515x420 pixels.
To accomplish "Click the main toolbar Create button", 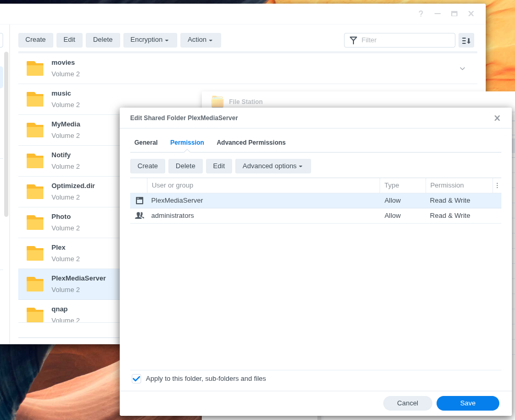I will point(36,40).
